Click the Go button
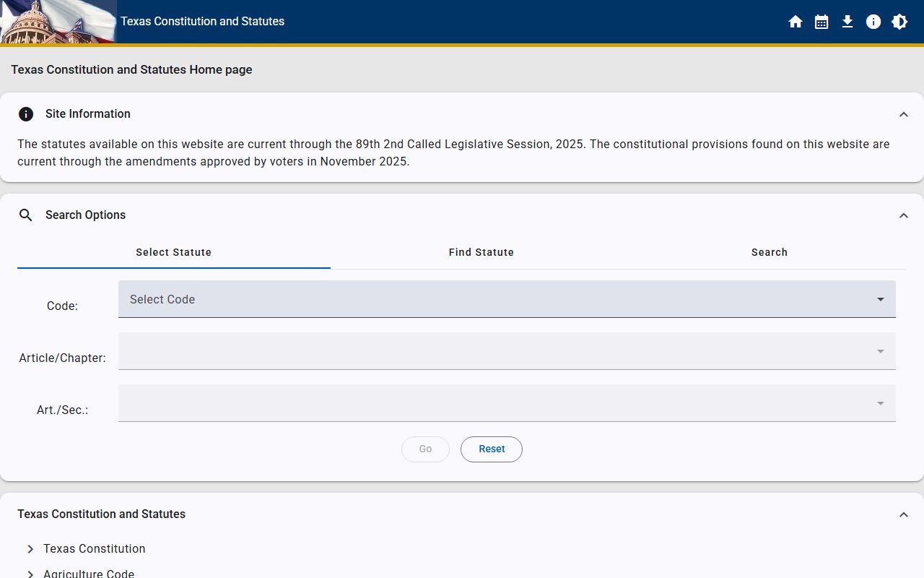Screen dimensions: 924x578 point(425,449)
